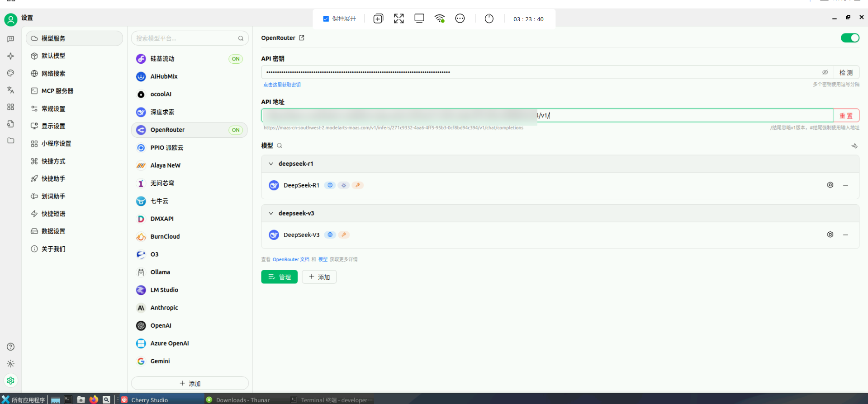
Task: Open the mini apps grid sidebar icon
Action: click(x=10, y=107)
